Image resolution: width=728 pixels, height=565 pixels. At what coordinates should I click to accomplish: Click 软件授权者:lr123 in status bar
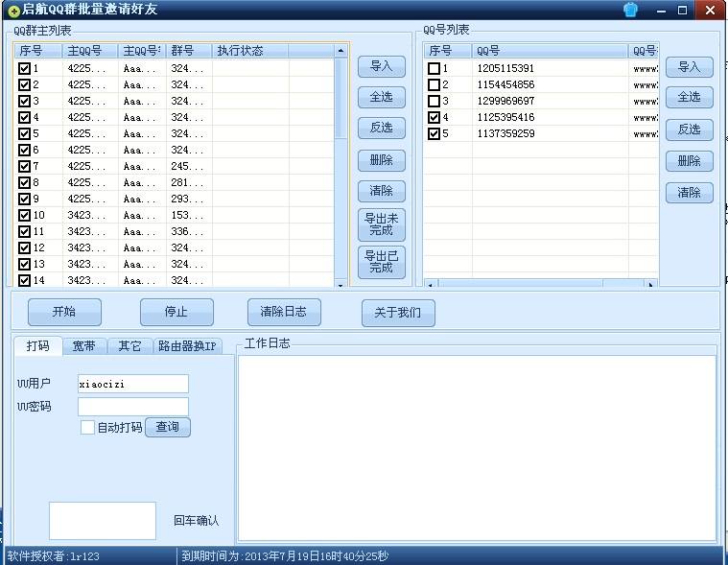click(x=54, y=556)
